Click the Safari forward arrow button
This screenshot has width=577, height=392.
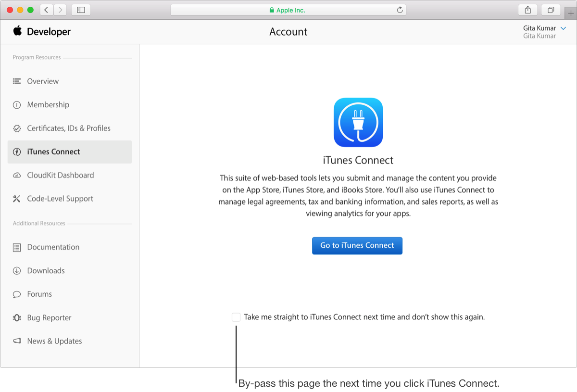coord(60,10)
